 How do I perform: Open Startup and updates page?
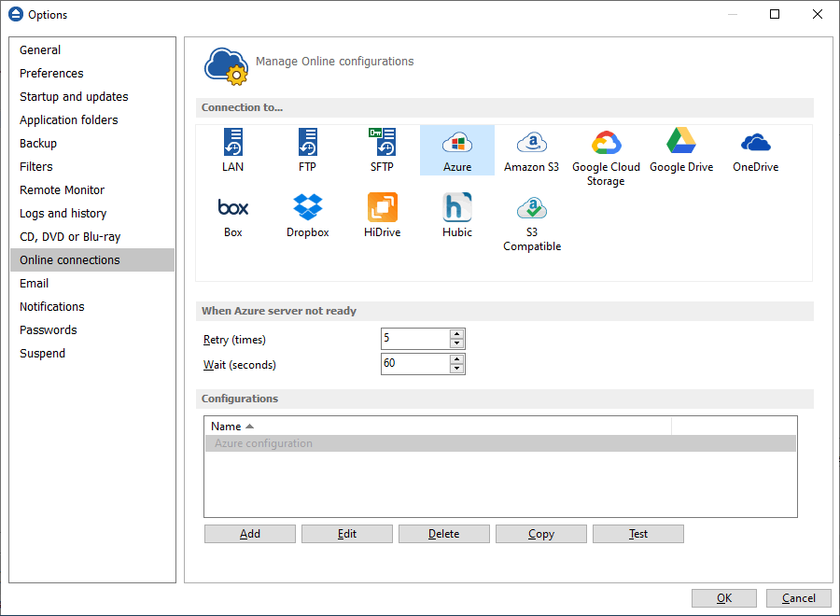coord(92,96)
